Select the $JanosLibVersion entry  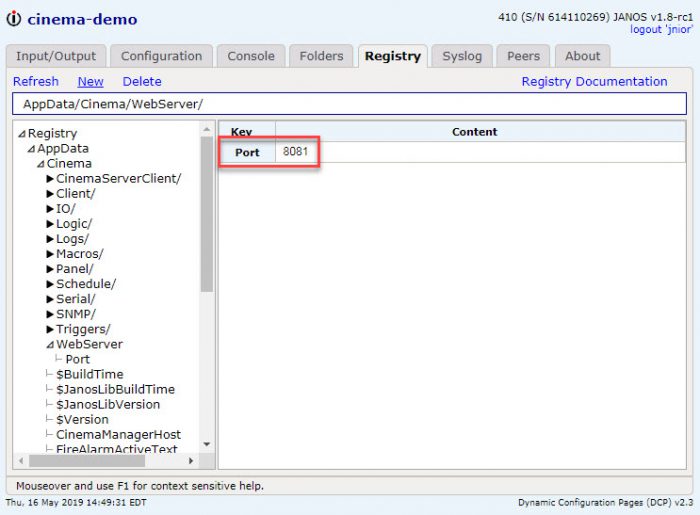[108, 404]
